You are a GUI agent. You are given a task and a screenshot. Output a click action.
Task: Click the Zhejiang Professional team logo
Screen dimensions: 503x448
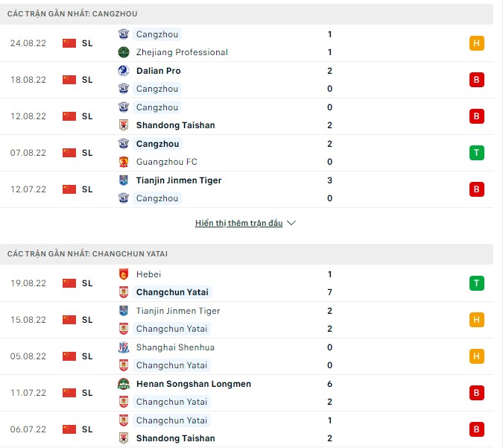click(x=124, y=52)
